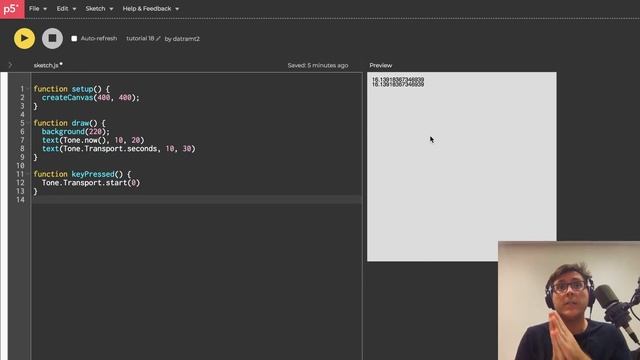The width and height of the screenshot is (640, 360).
Task: Open the Help & Feedback menu
Action: (x=151, y=9)
